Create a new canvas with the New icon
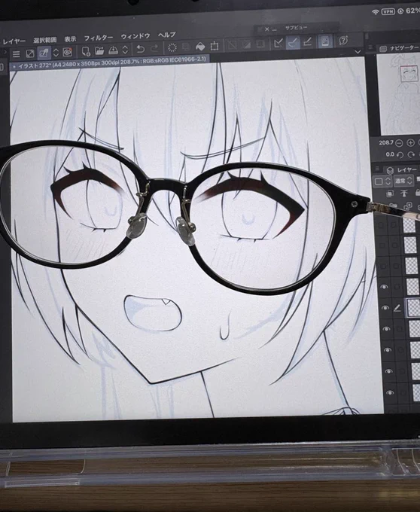This screenshot has height=512, width=420. pyautogui.click(x=86, y=51)
